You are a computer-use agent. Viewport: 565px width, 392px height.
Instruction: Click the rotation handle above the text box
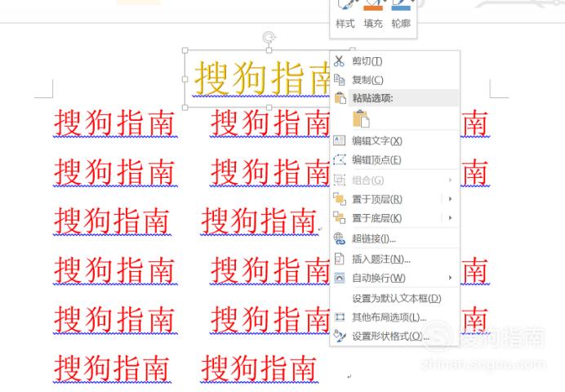tap(269, 37)
